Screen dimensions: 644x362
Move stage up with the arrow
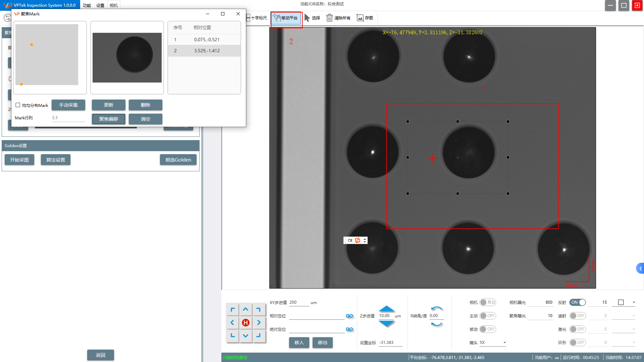[246, 309]
